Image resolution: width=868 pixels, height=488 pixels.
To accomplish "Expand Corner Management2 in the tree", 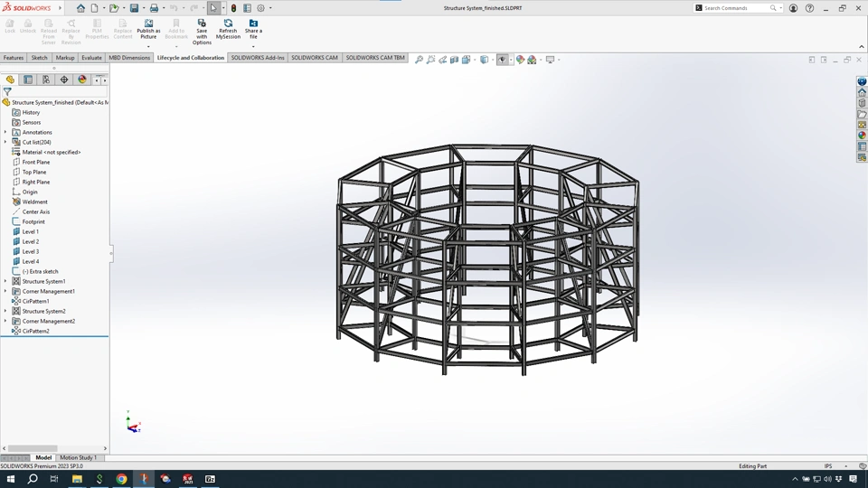I will 5,321.
